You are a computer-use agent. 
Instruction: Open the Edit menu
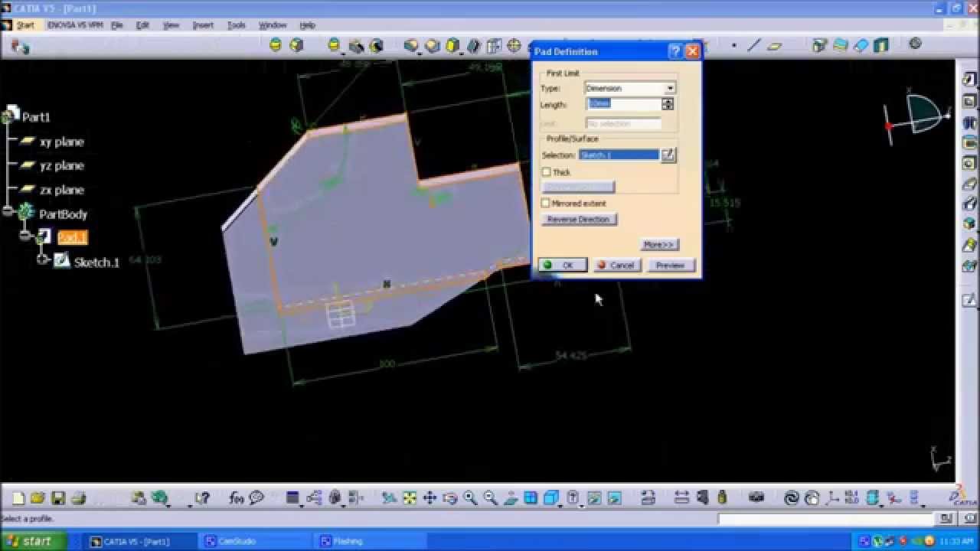(x=142, y=25)
